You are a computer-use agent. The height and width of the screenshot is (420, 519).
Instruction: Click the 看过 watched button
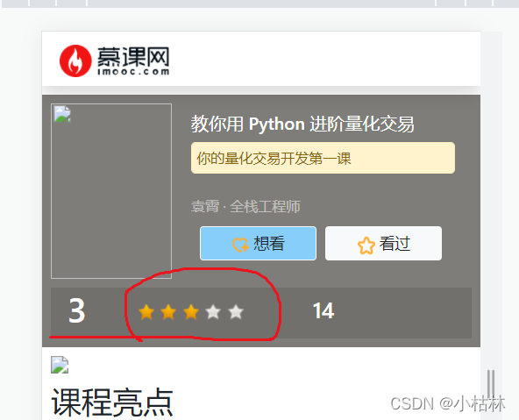(383, 243)
